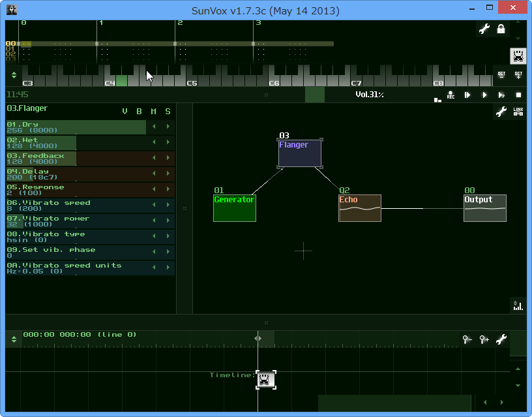
Task: Mute the Flanger module with M
Action: click(x=153, y=112)
